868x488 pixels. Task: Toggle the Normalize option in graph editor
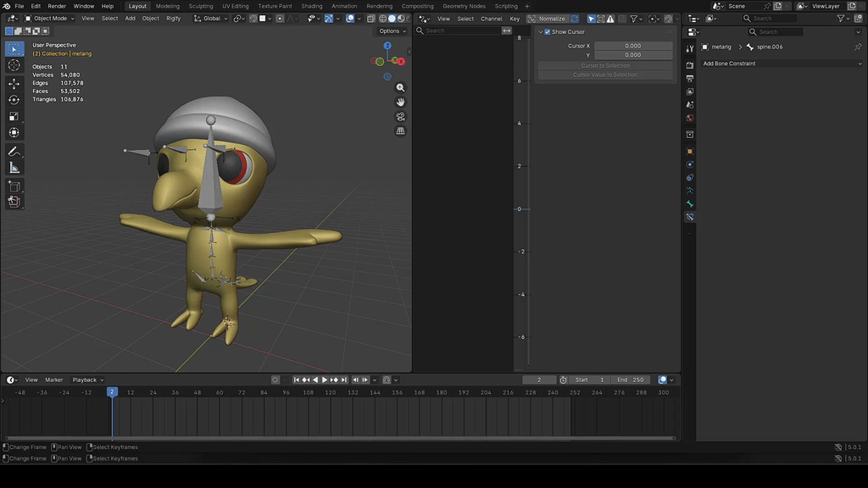552,19
